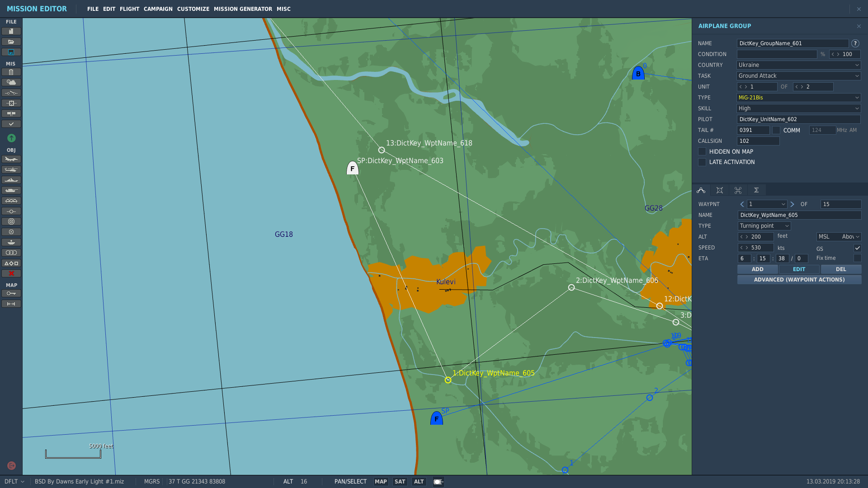868x488 pixels.
Task: Open the map options key icon
Action: (x=11, y=293)
